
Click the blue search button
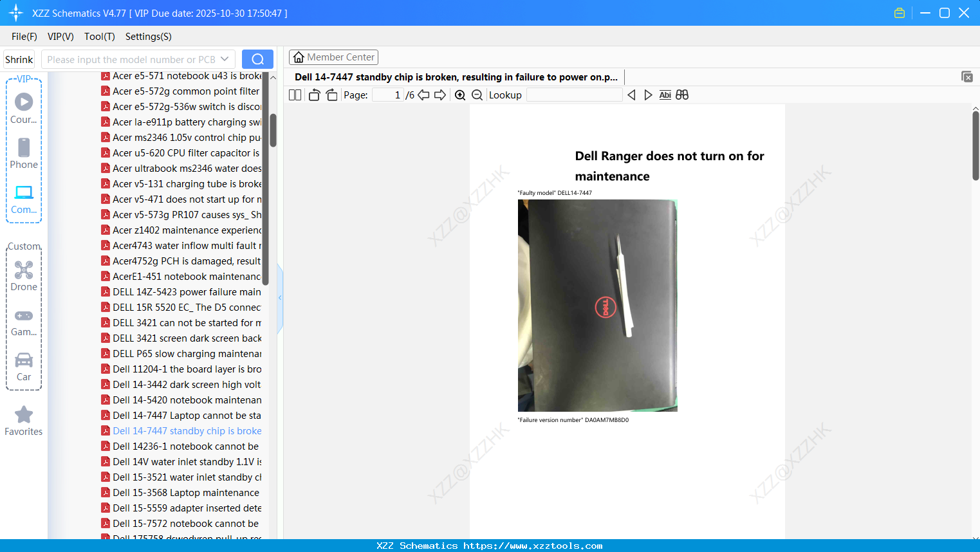tap(257, 59)
